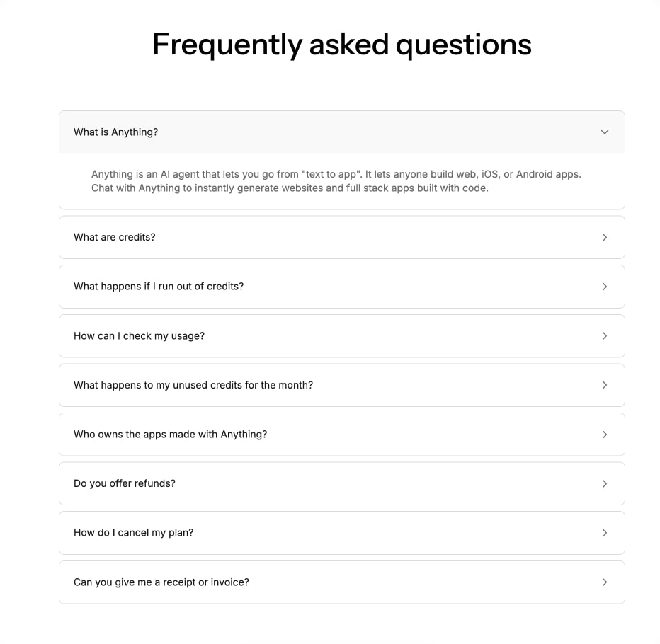Click the arrow icon on What are credits?
Viewport: 660px width, 644px height.
pos(605,238)
